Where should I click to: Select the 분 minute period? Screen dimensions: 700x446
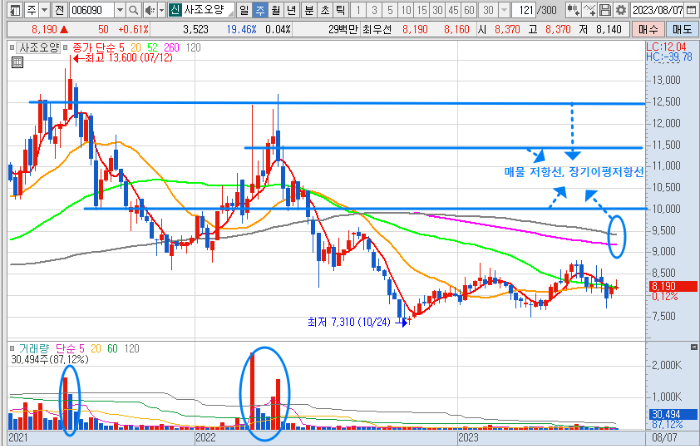pyautogui.click(x=309, y=10)
